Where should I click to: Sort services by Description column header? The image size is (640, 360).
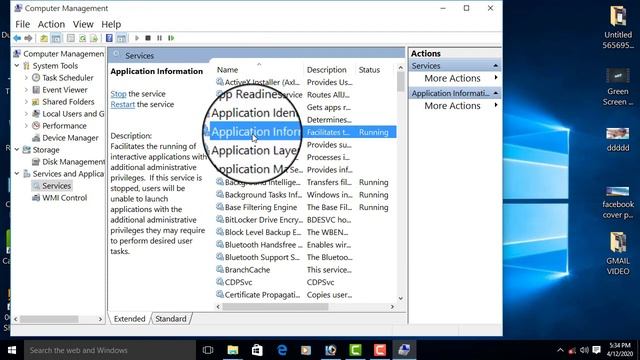(327, 70)
